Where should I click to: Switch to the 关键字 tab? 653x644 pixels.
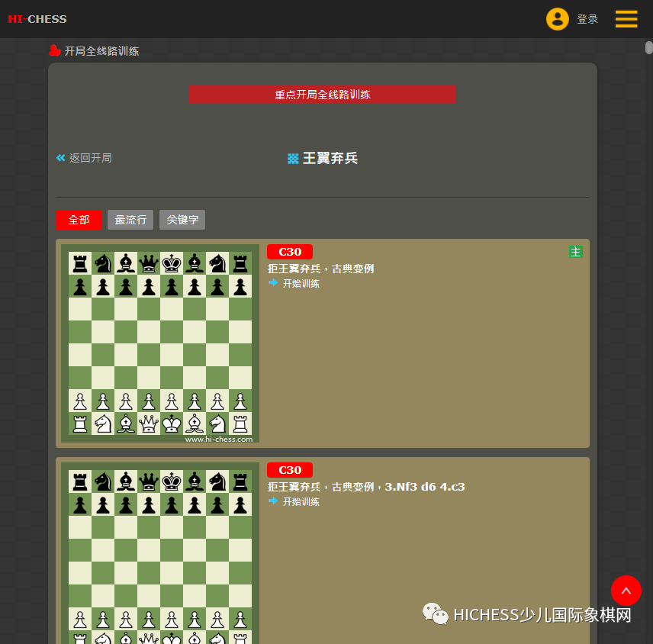click(182, 220)
